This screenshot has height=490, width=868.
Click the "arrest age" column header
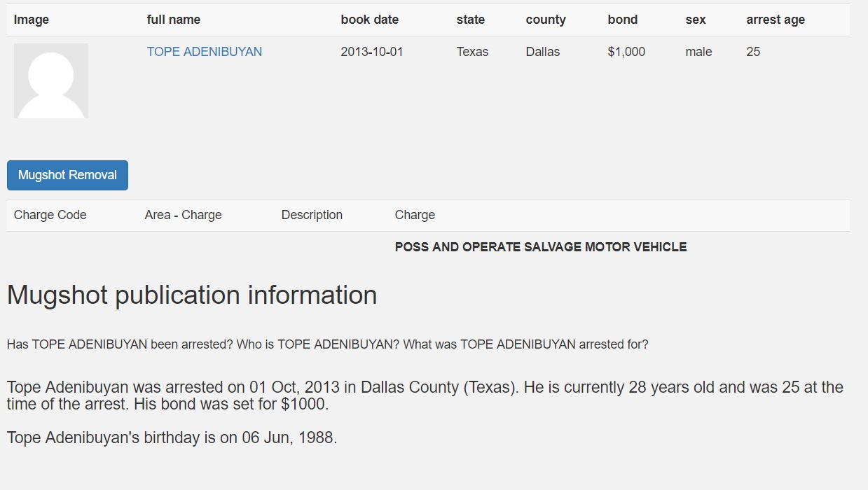(775, 20)
